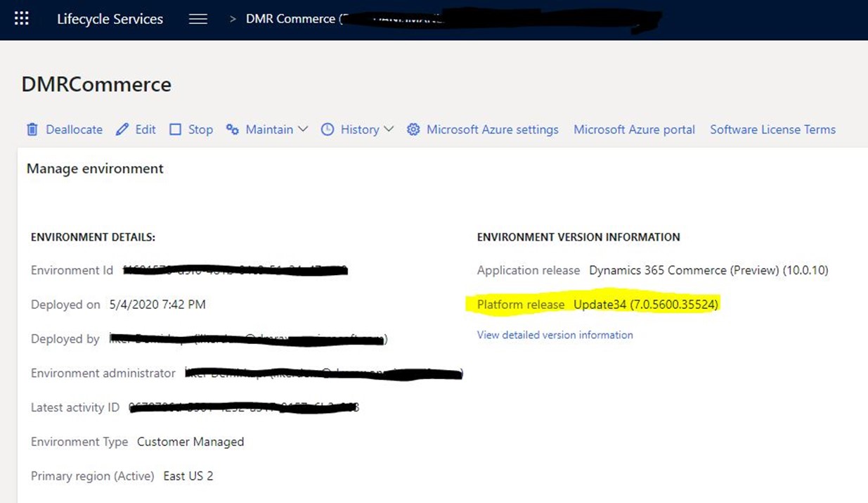Select the Environment Id label
Image resolution: width=868 pixels, height=503 pixels.
[72, 270]
